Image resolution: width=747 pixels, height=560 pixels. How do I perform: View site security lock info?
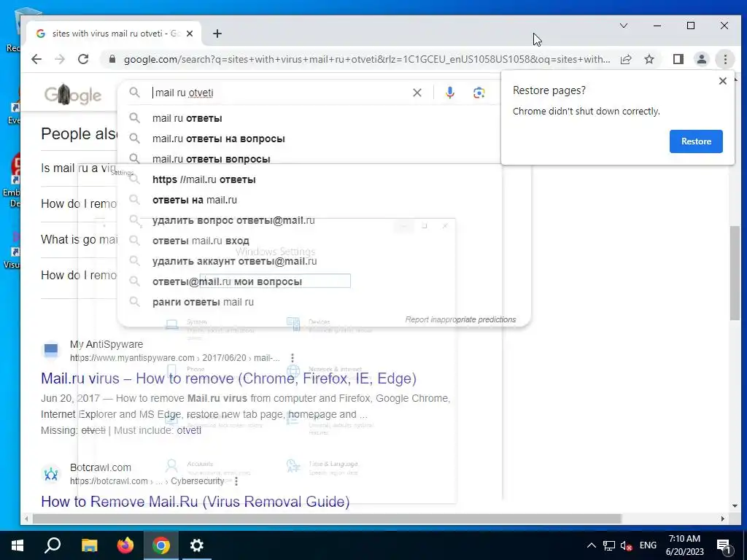click(112, 59)
